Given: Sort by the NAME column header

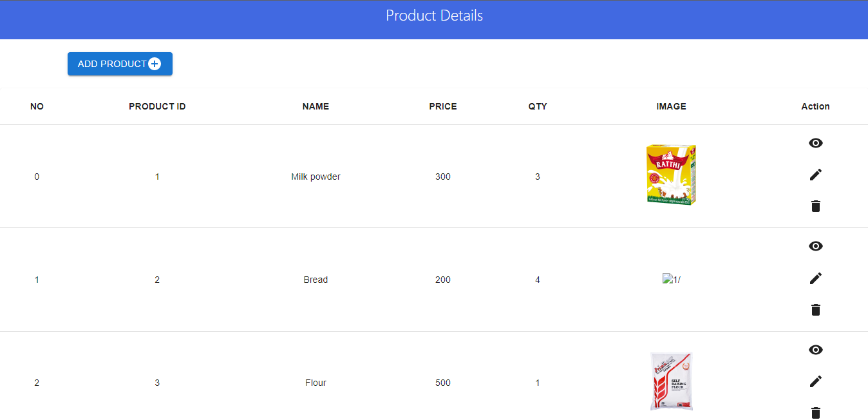Looking at the screenshot, I should [x=316, y=106].
